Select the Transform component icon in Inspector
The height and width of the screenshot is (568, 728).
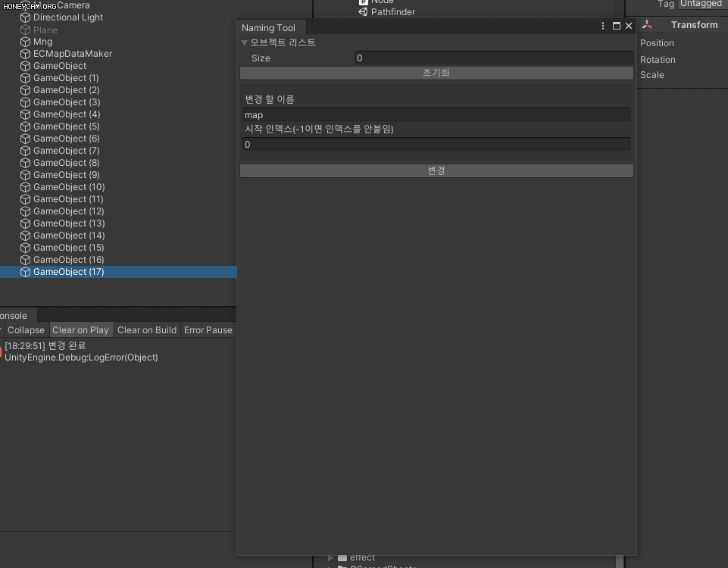[x=648, y=24]
